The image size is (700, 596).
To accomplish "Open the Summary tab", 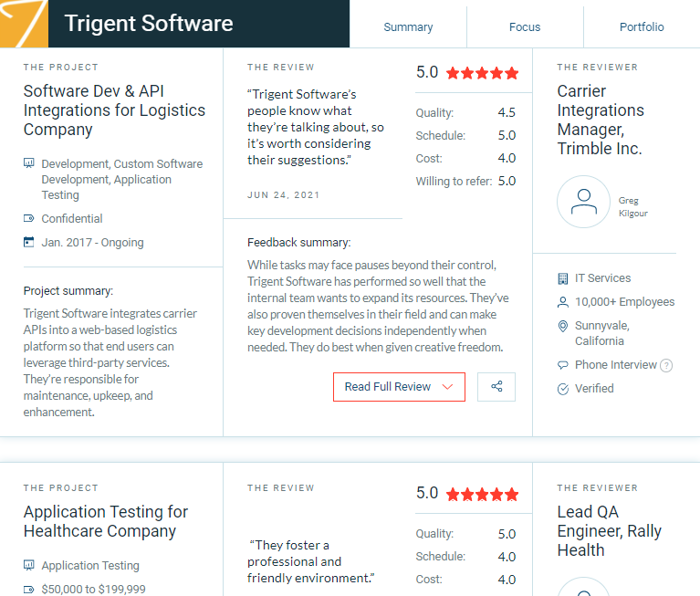I will 408,27.
